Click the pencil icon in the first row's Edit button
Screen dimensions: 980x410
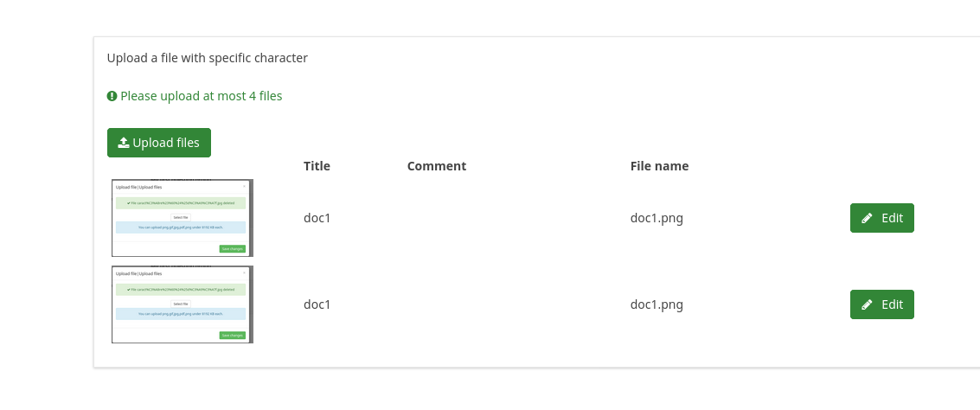[868, 218]
